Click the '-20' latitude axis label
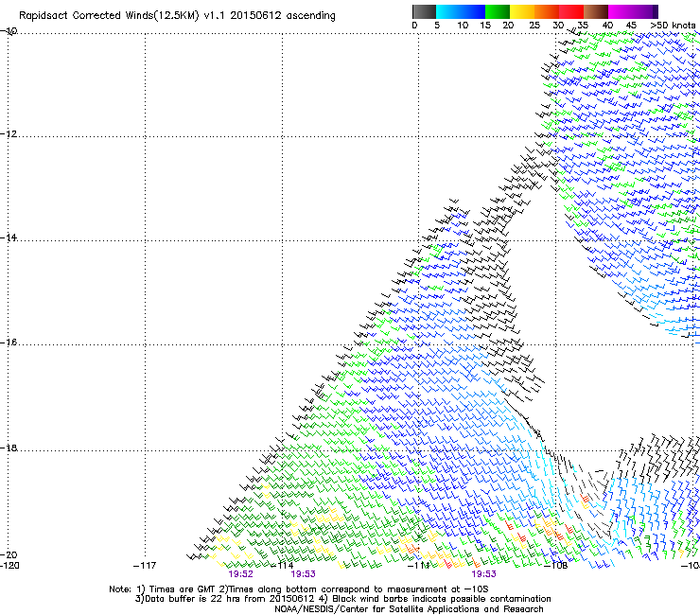Image resolution: width=700 pixels, height=615 pixels. (9, 554)
